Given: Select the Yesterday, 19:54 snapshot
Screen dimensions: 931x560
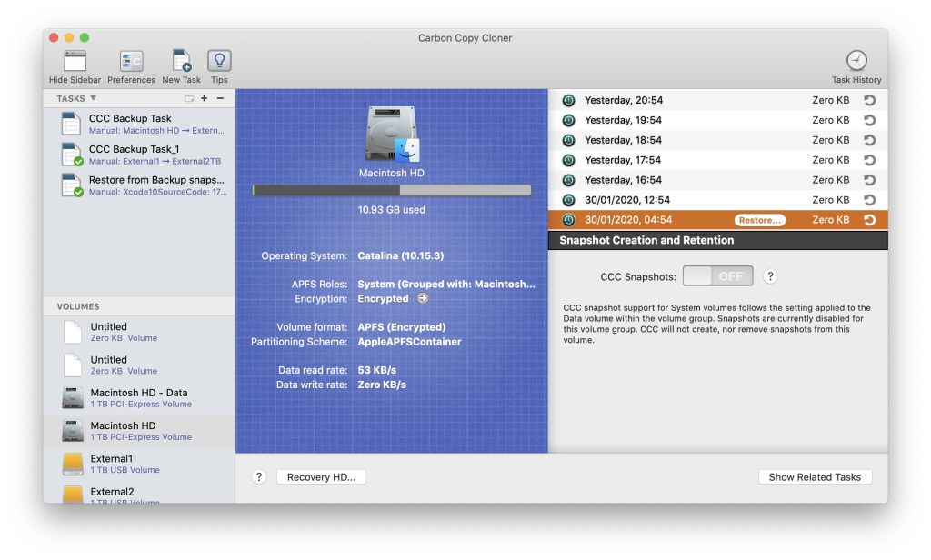Looking at the screenshot, I should pyautogui.click(x=718, y=120).
